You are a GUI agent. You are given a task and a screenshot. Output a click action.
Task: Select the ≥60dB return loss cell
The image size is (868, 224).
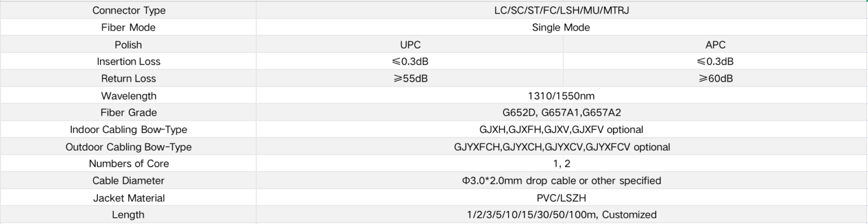(x=715, y=78)
